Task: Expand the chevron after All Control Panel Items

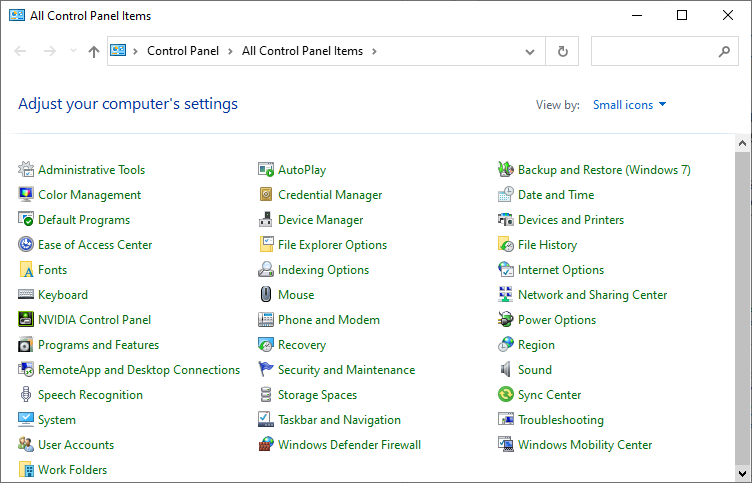Action: coord(375,51)
